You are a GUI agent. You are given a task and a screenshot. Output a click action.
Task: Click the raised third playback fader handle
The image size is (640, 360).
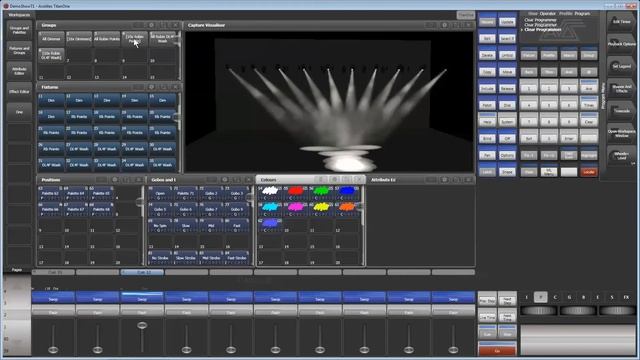(x=142, y=325)
